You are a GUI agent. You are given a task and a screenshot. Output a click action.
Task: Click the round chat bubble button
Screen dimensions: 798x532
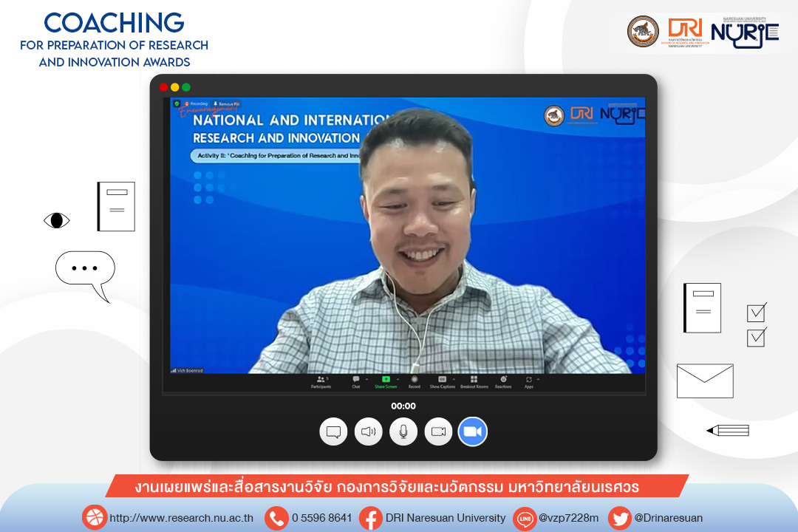pos(333,432)
